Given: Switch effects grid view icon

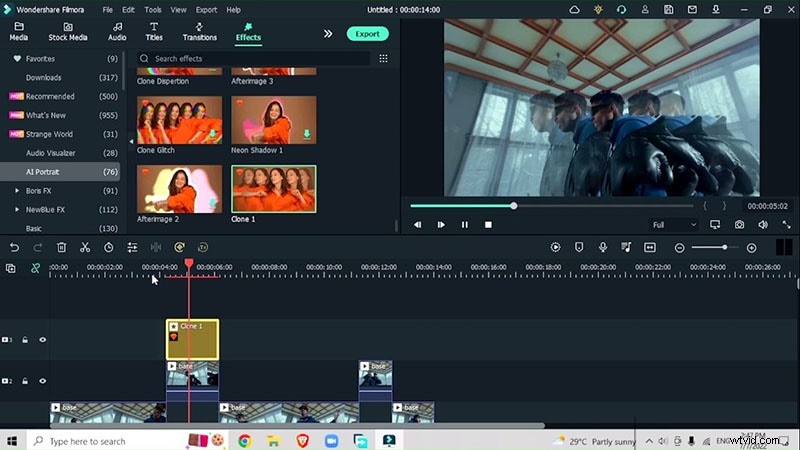Looking at the screenshot, I should point(383,59).
